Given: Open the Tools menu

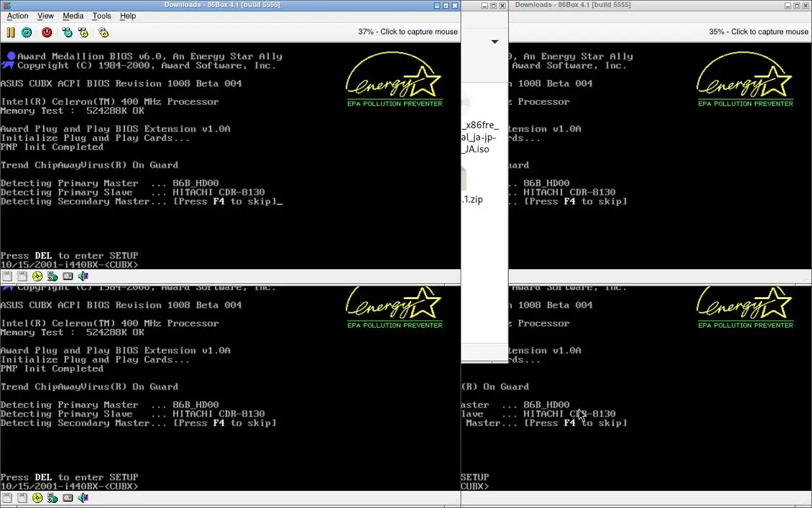Looking at the screenshot, I should (101, 16).
